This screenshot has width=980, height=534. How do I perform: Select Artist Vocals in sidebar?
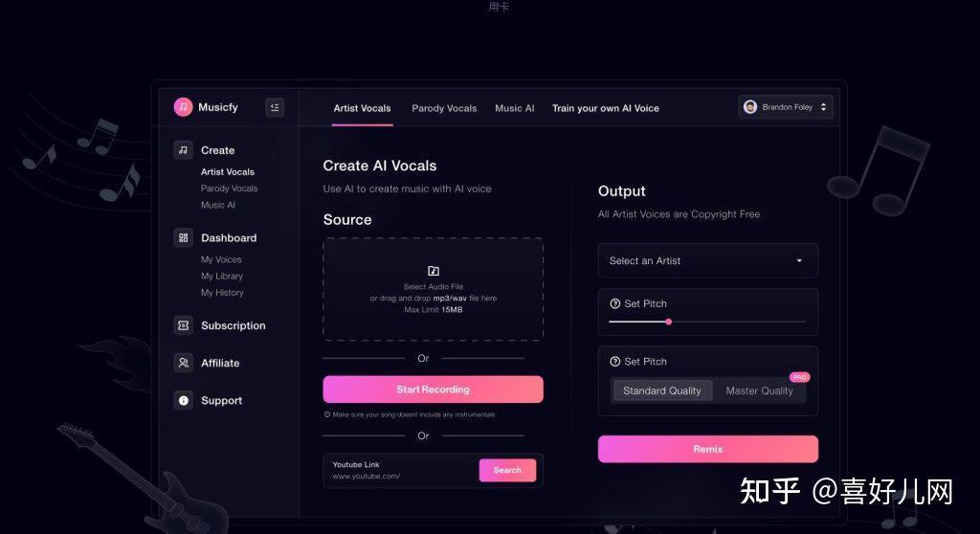coord(228,172)
